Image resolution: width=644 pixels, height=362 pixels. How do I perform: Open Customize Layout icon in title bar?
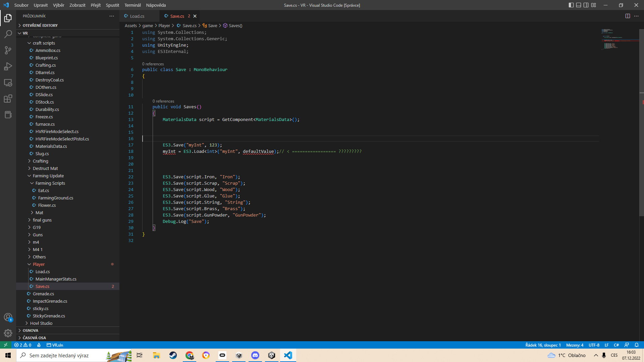pos(594,5)
